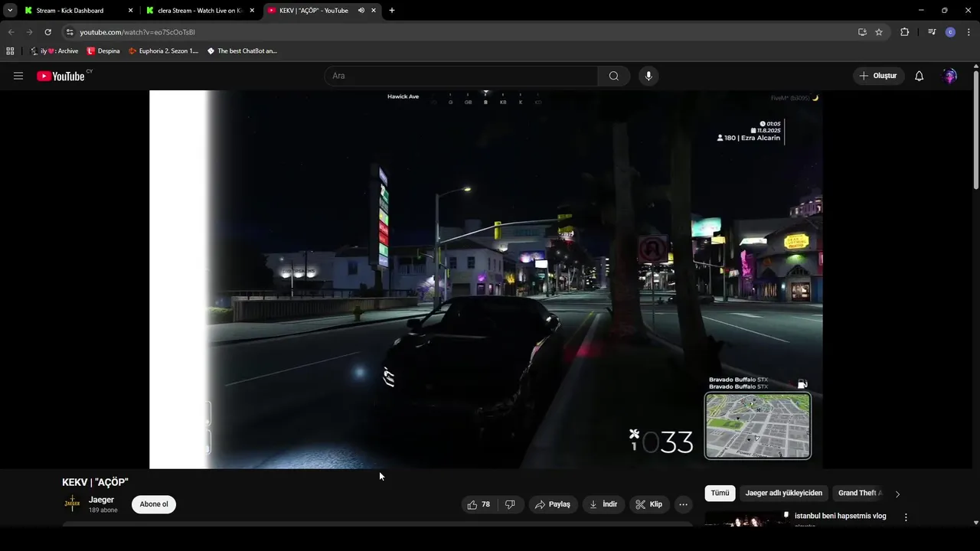This screenshot has height=551, width=980.
Task: Open the Euphoria 2. Sezon bookmark
Action: point(163,51)
